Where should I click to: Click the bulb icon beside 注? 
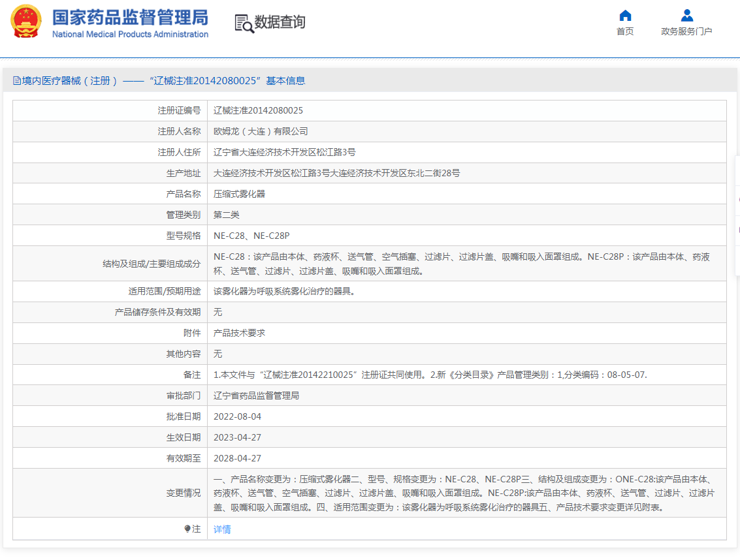(x=187, y=529)
